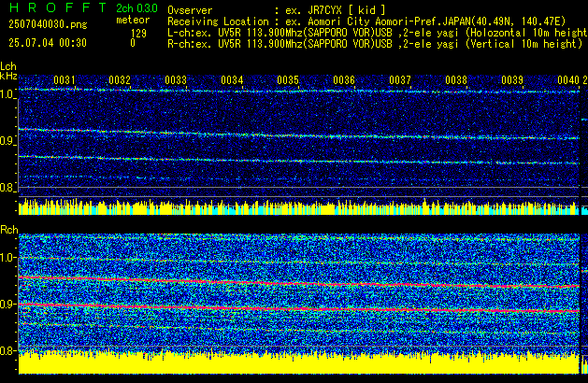The height and width of the screenshot is (383, 588).
Task: Click the meteor count label
Action: [x=133, y=20]
